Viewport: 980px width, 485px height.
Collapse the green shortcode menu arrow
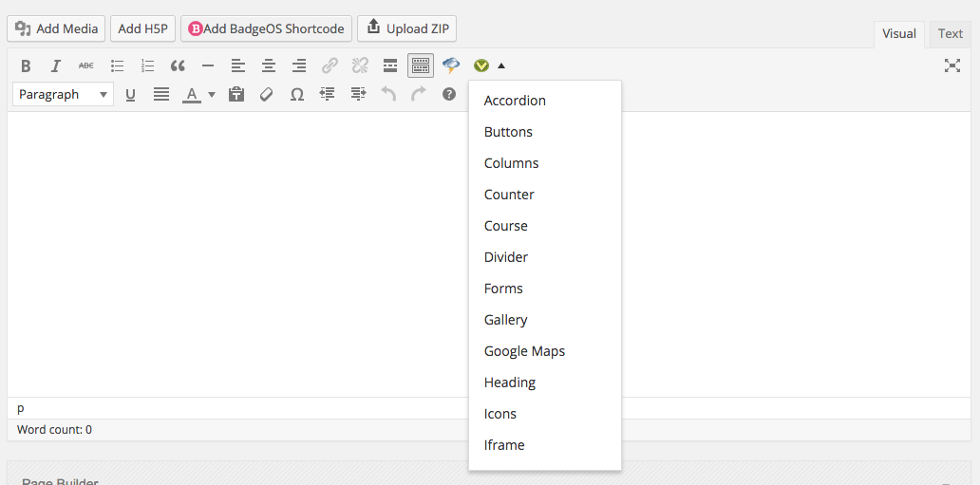pyautogui.click(x=501, y=65)
